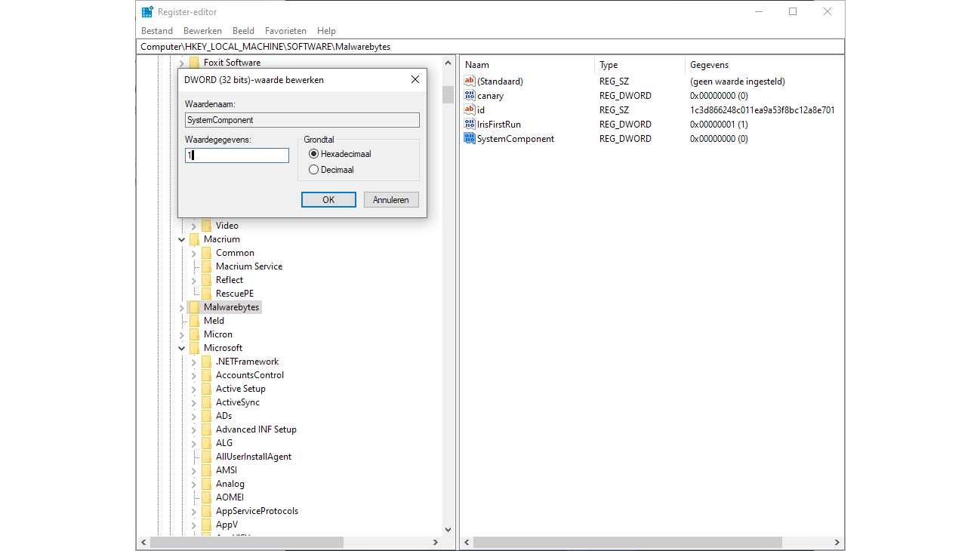
Task: Click the Waardenaam field showing SystemComponent
Action: [x=302, y=120]
